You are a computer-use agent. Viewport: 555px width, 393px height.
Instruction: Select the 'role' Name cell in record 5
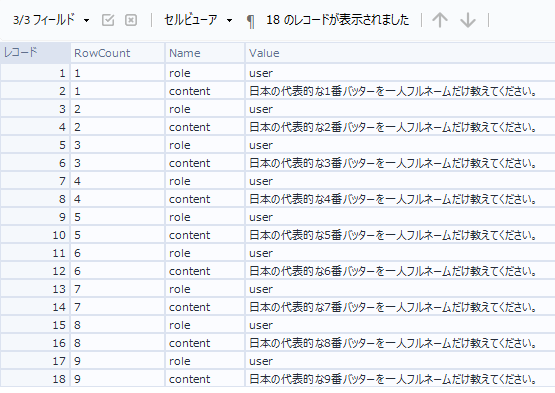pos(205,145)
